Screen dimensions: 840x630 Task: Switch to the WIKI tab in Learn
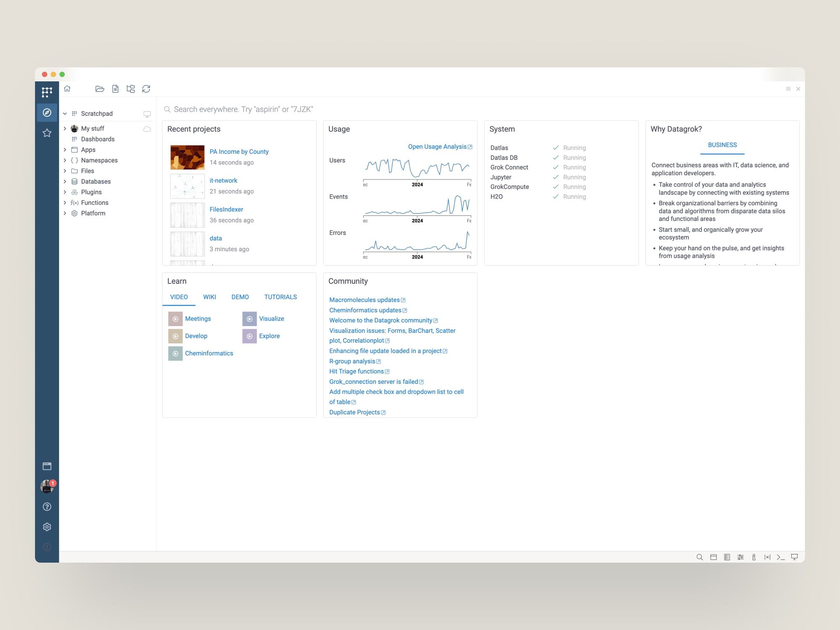pos(209,297)
